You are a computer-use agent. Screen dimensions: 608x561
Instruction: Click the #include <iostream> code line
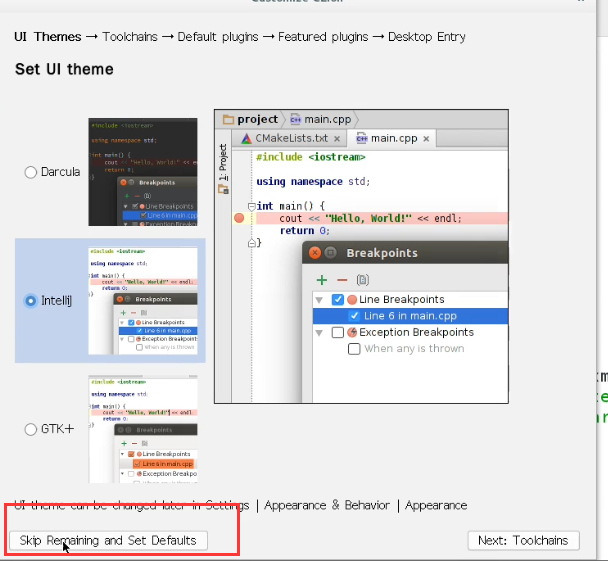pyautogui.click(x=311, y=157)
